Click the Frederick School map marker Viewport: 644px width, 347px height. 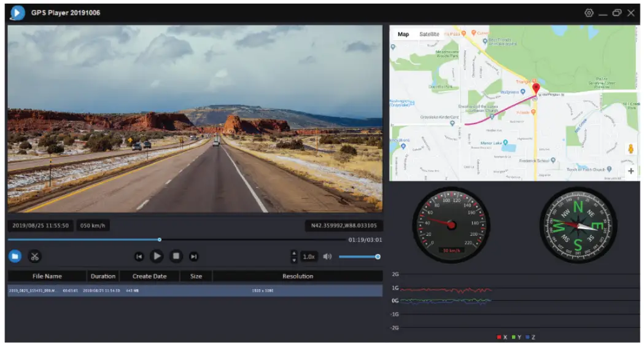coord(553,160)
